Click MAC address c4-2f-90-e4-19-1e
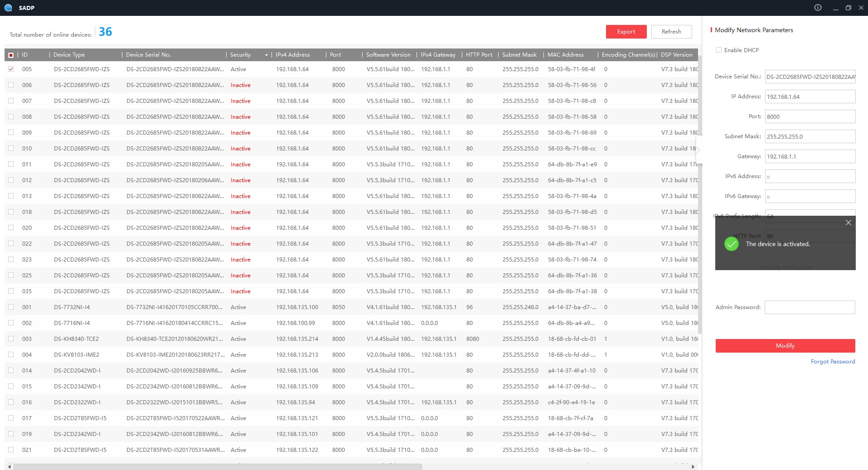 click(572, 402)
